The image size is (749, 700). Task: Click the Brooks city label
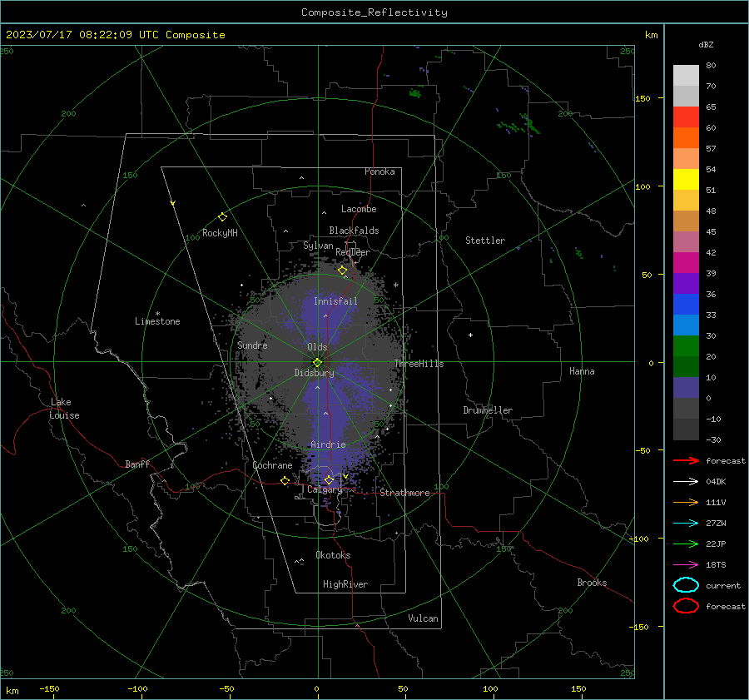[x=592, y=583]
